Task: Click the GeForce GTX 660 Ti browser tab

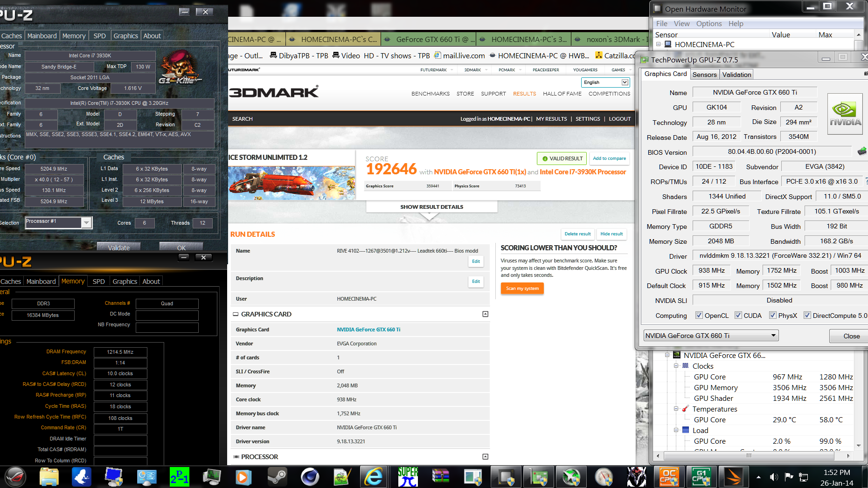Action: tap(428, 40)
